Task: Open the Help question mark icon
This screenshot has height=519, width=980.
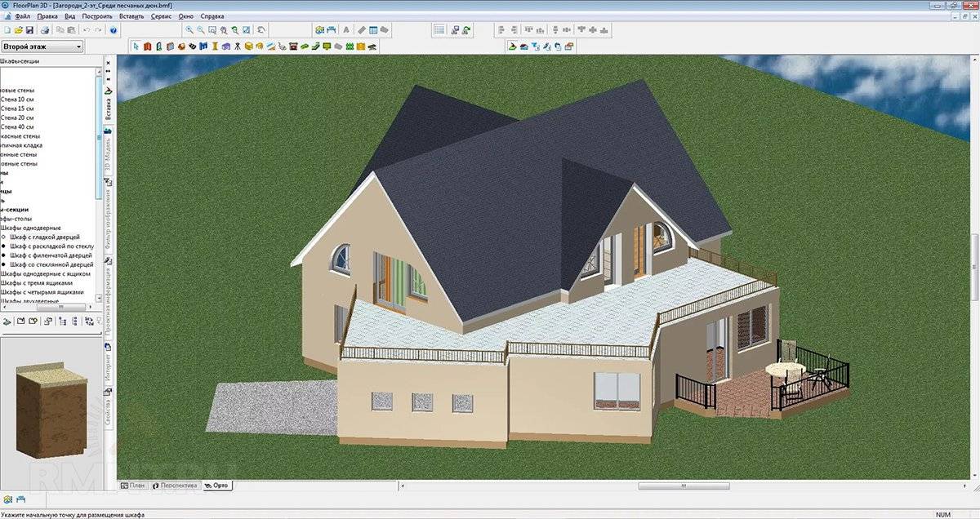Action: click(114, 30)
